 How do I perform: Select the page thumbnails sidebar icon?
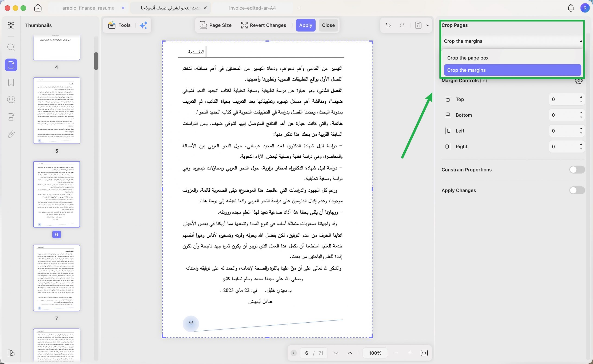11,65
